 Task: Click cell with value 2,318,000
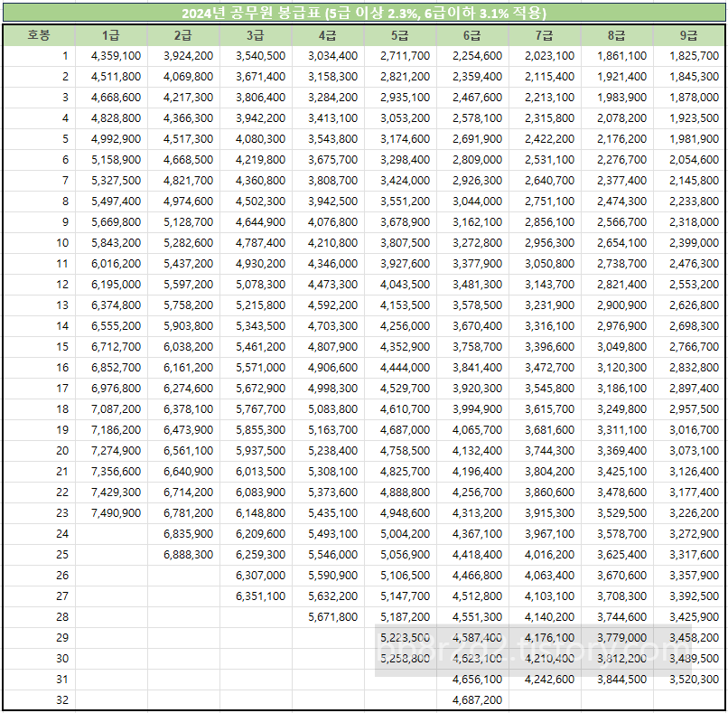(688, 222)
